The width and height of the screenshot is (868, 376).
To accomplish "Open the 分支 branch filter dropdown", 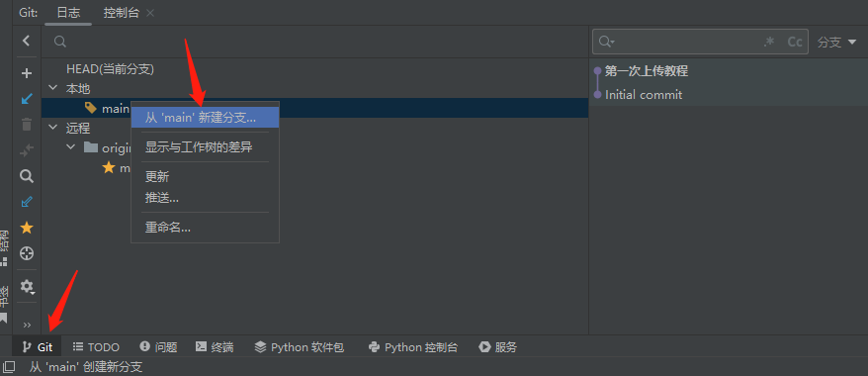I will click(x=836, y=43).
